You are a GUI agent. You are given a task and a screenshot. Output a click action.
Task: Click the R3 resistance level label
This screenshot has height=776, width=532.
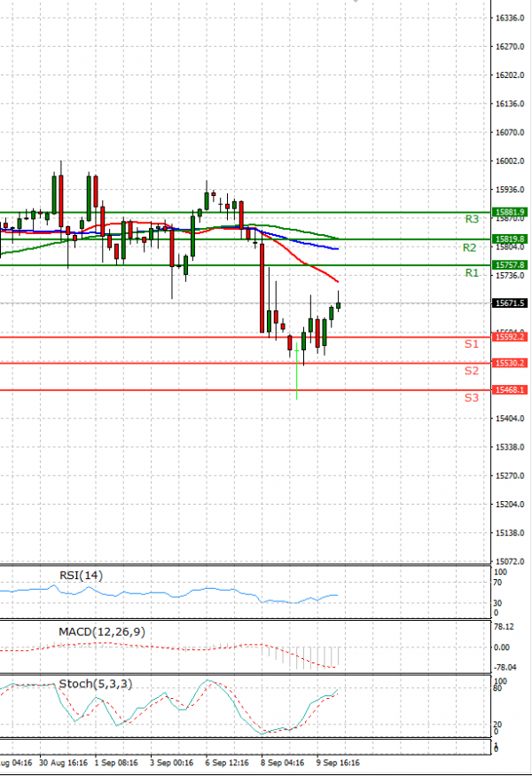pyautogui.click(x=472, y=218)
